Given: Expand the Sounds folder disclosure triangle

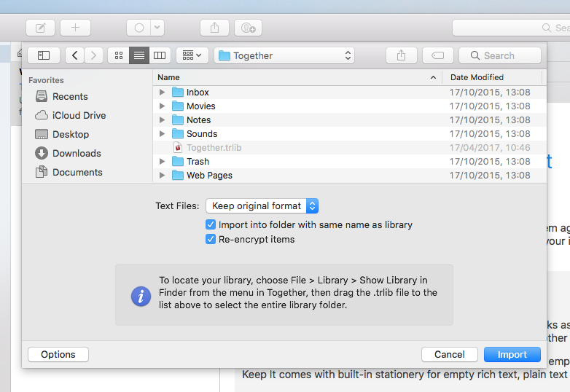Looking at the screenshot, I should pos(162,133).
